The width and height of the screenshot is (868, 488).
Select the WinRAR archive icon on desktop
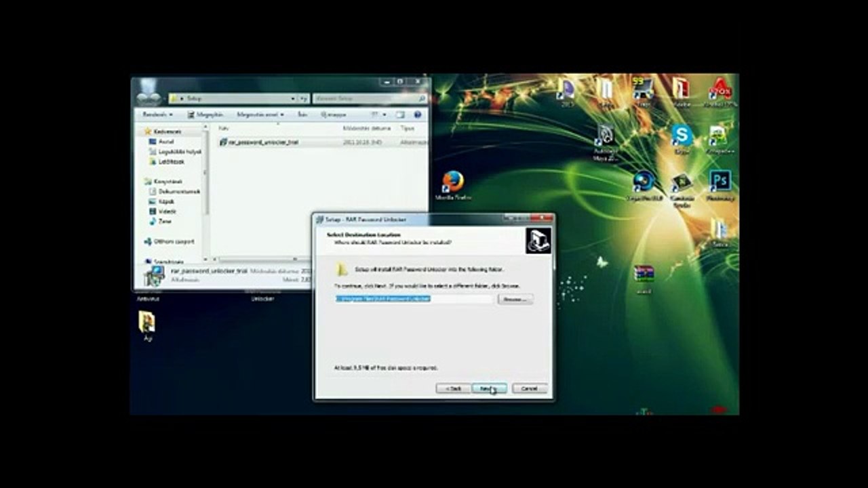pos(644,278)
